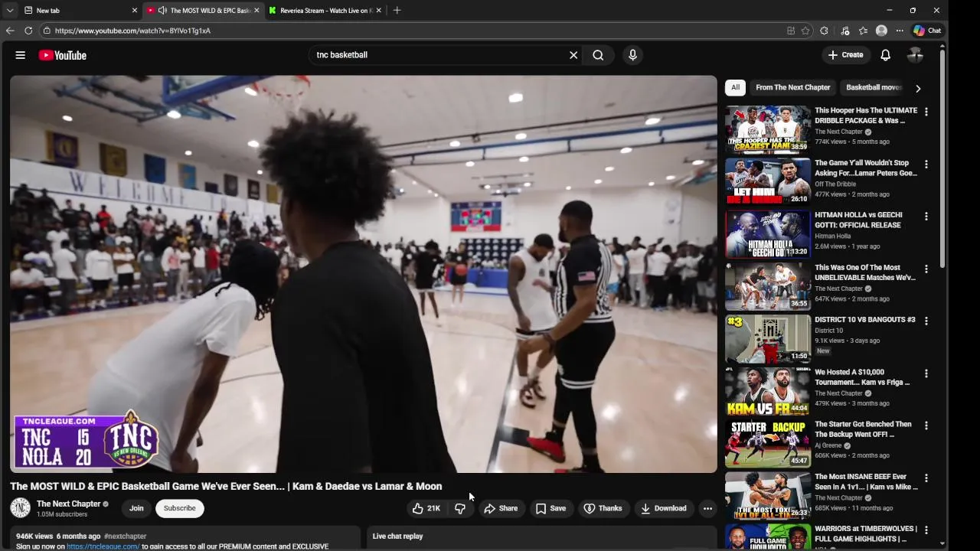Screen dimensions: 980x551
Task: View site information icon in address bar
Action: [x=47, y=31]
